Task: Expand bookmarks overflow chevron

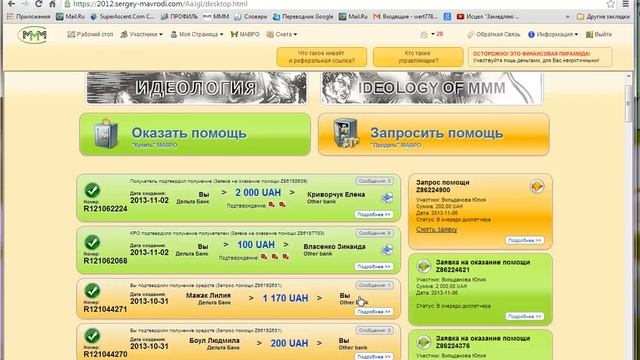Action: [567, 17]
